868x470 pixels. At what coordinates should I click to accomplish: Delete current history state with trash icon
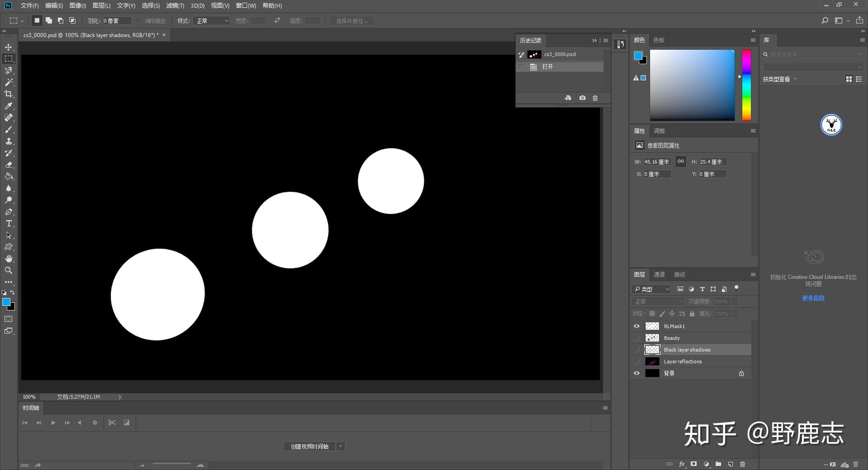[x=595, y=98]
